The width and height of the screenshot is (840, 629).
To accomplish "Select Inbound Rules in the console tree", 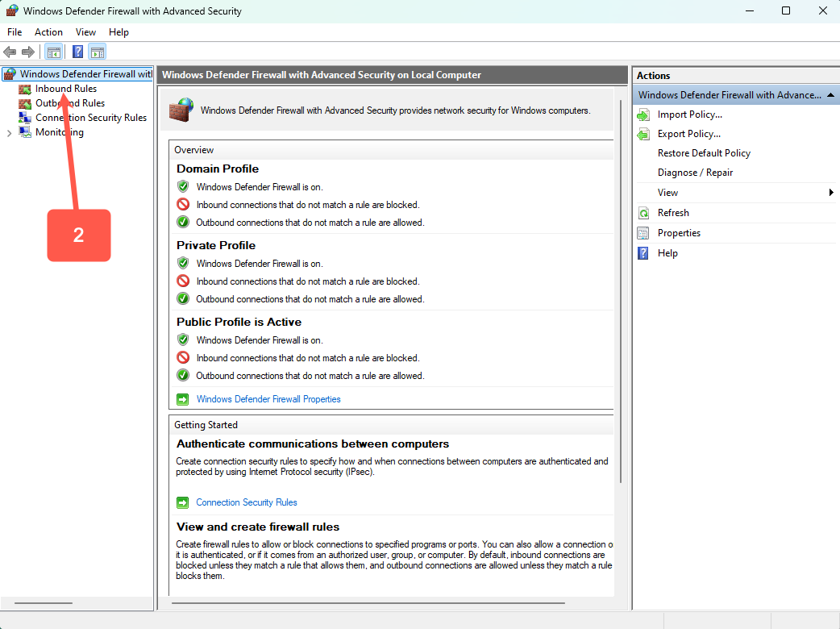I will [65, 89].
